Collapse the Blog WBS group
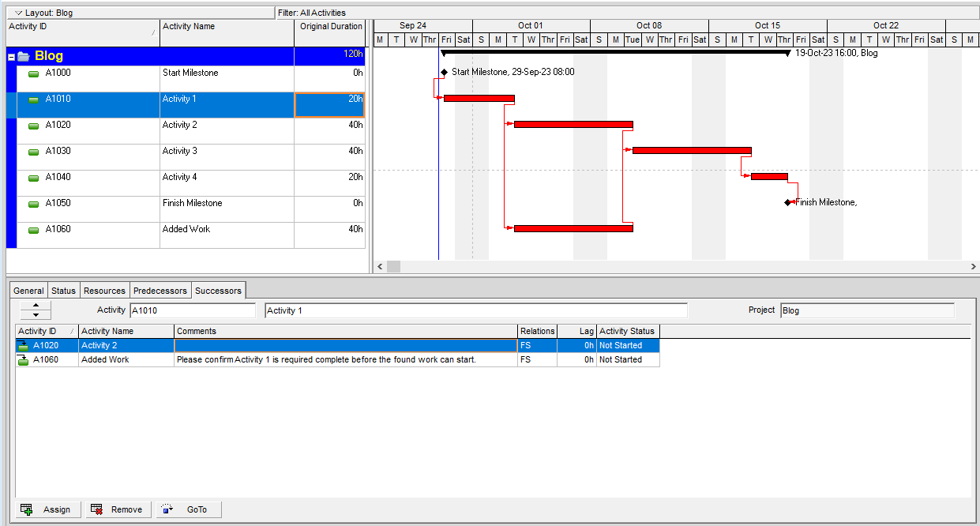Image resolution: width=980 pixels, height=526 pixels. click(x=11, y=57)
